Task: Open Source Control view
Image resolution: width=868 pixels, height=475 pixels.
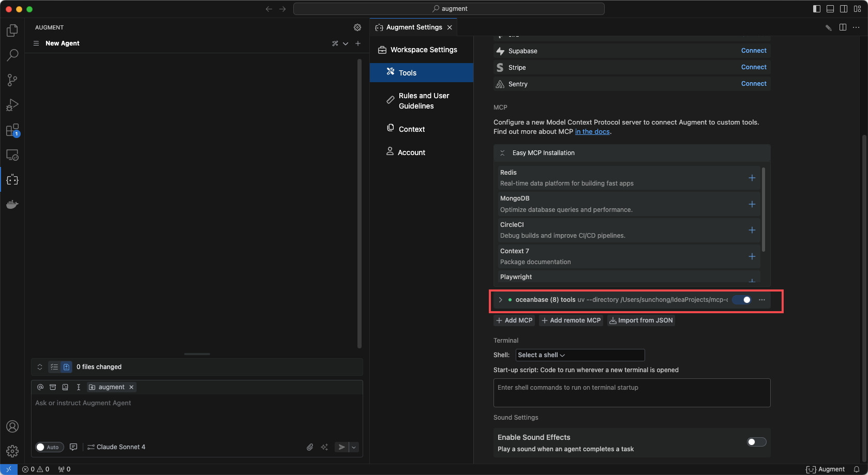Action: pos(12,80)
